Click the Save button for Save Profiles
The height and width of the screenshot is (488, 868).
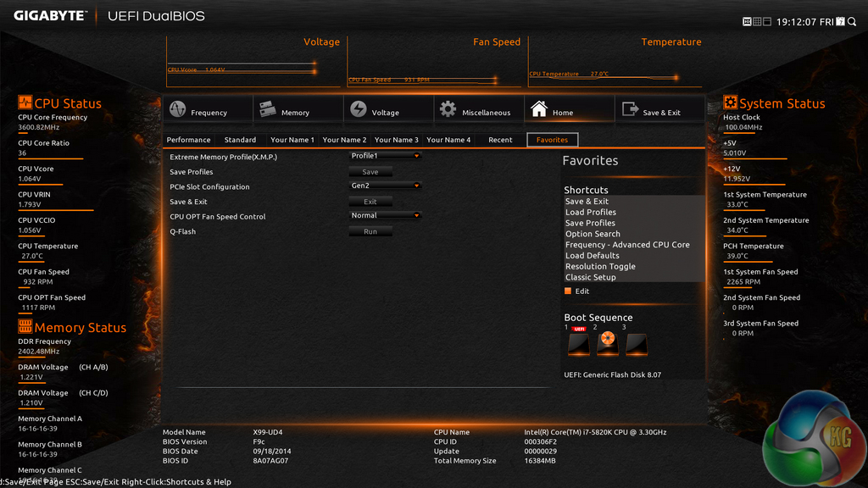(370, 172)
